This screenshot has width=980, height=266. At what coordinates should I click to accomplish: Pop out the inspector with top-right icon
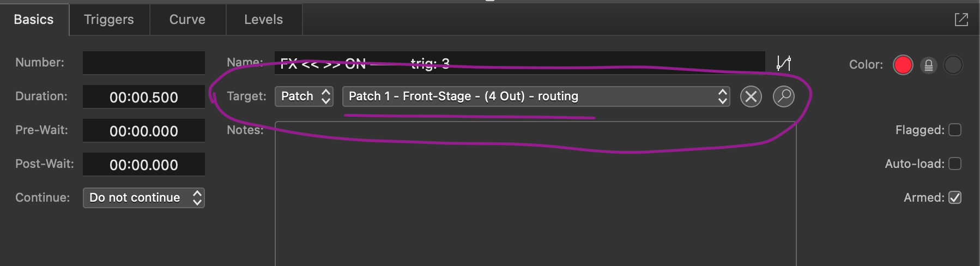[x=961, y=20]
